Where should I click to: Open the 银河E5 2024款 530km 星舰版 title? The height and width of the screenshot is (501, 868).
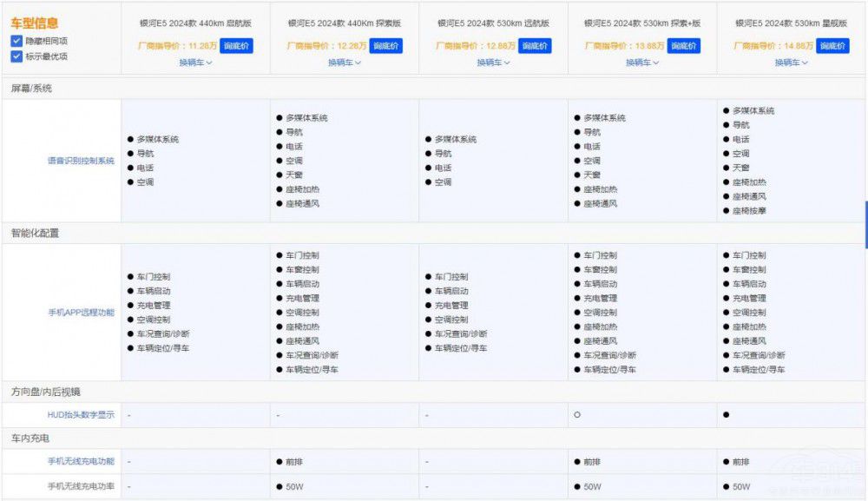pyautogui.click(x=792, y=24)
